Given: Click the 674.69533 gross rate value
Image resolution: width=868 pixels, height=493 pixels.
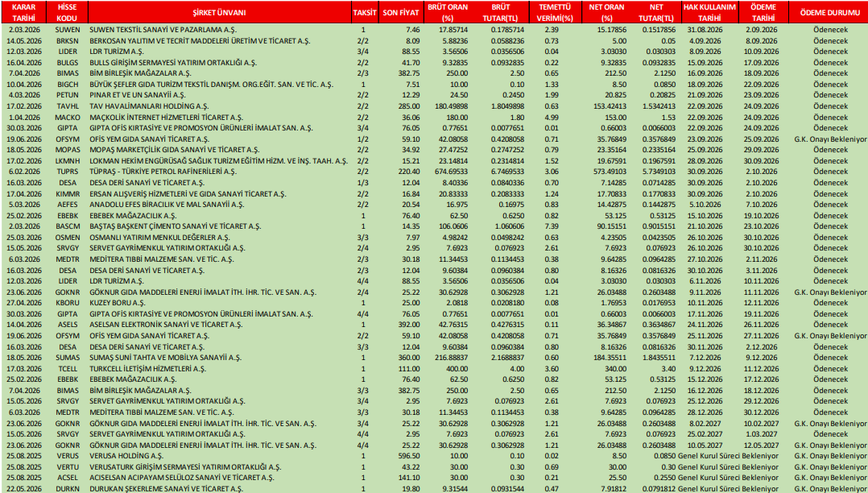Looking at the screenshot, I should (453, 172).
